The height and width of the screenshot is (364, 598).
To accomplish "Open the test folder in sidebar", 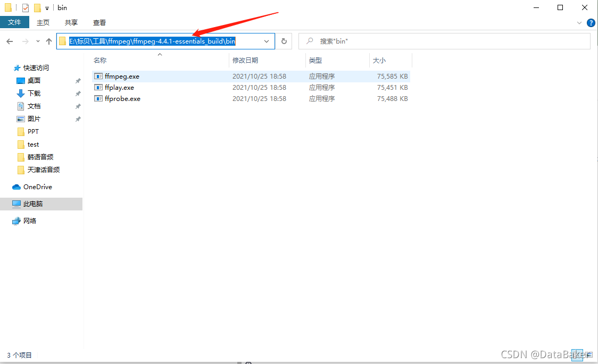I will click(33, 145).
